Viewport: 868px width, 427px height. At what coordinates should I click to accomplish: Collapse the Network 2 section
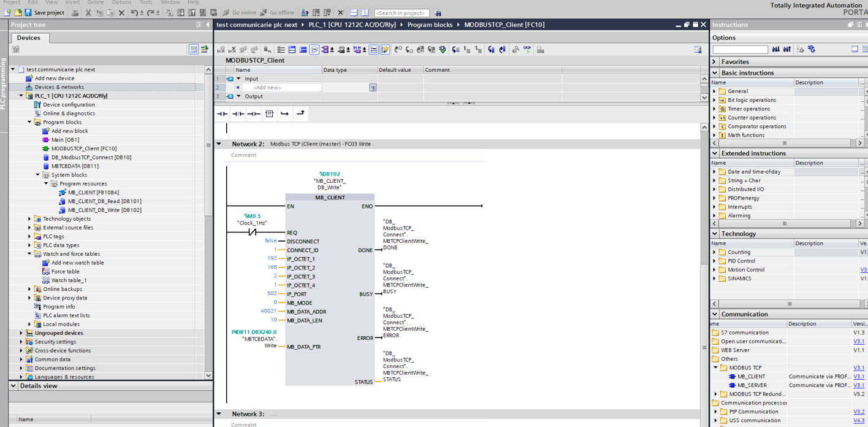(x=219, y=144)
